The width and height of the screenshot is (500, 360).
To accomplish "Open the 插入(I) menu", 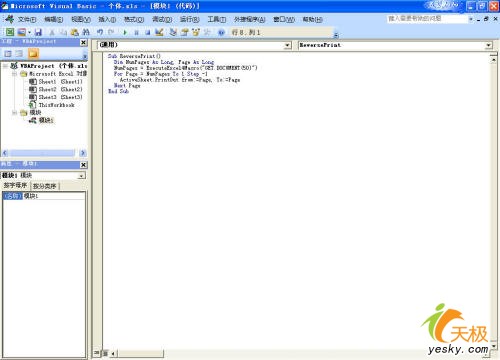I will [107, 19].
